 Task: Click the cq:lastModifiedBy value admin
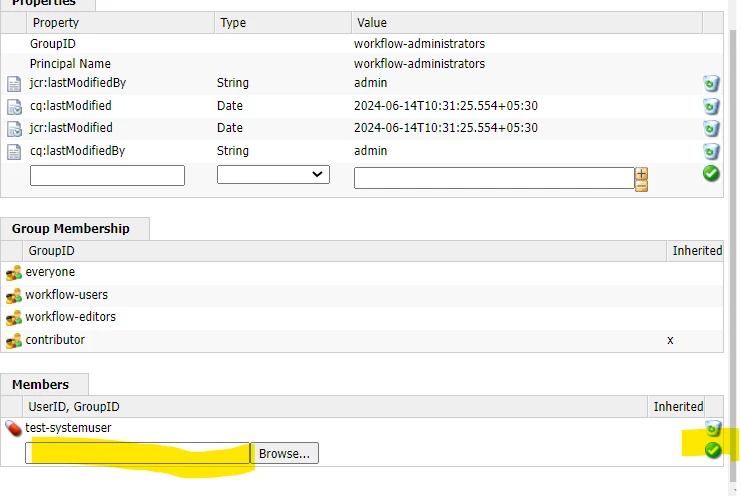(x=370, y=151)
